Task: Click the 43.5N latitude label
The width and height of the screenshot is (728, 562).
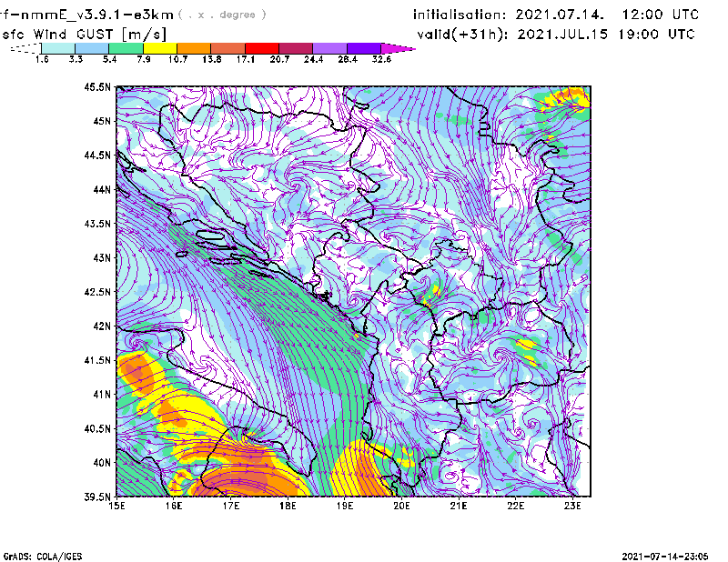Action: [x=97, y=224]
